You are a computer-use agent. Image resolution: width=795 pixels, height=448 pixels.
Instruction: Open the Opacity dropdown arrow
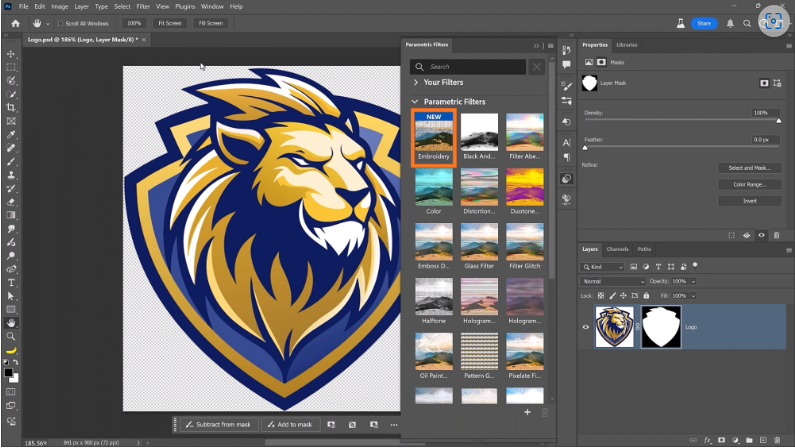pyautogui.click(x=693, y=282)
